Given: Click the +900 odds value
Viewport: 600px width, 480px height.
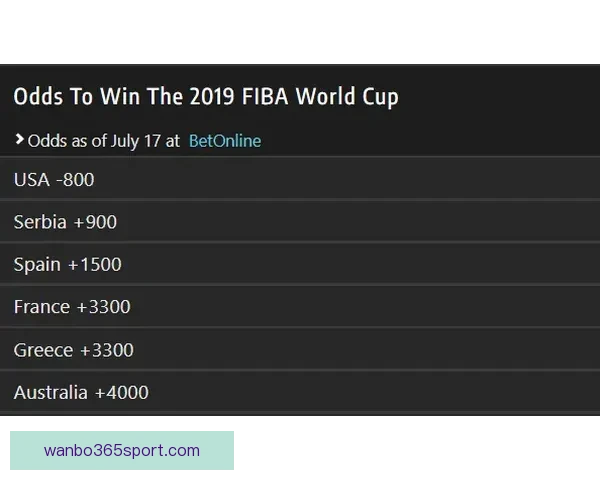Looking at the screenshot, I should point(95,222).
